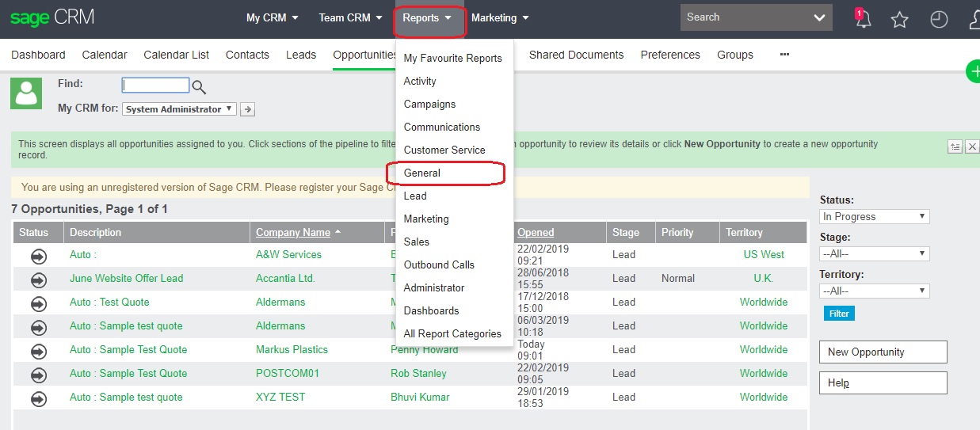Viewport: 980px width, 430px height.
Task: Click inside the Find text field
Action: tap(155, 86)
